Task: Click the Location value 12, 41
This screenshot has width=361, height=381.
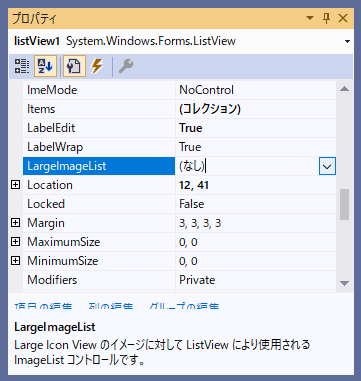Action: [x=194, y=185]
